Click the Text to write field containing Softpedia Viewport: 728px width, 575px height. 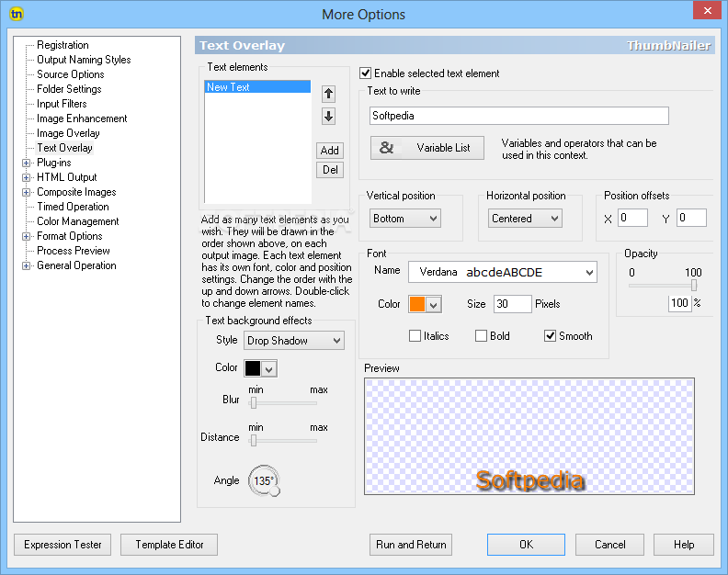pos(519,116)
